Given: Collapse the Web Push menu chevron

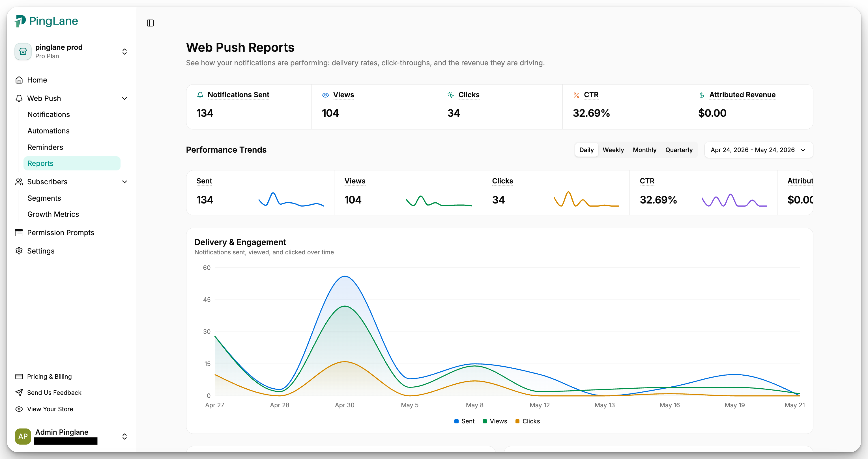Looking at the screenshot, I should (x=125, y=98).
